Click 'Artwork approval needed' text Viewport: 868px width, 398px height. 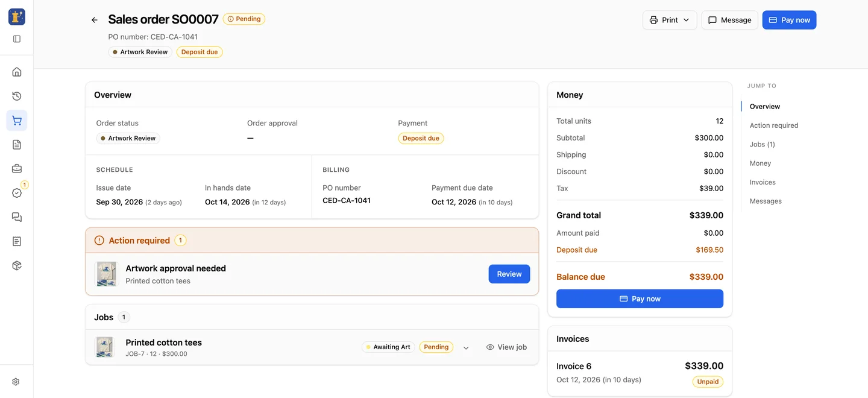[176, 268]
